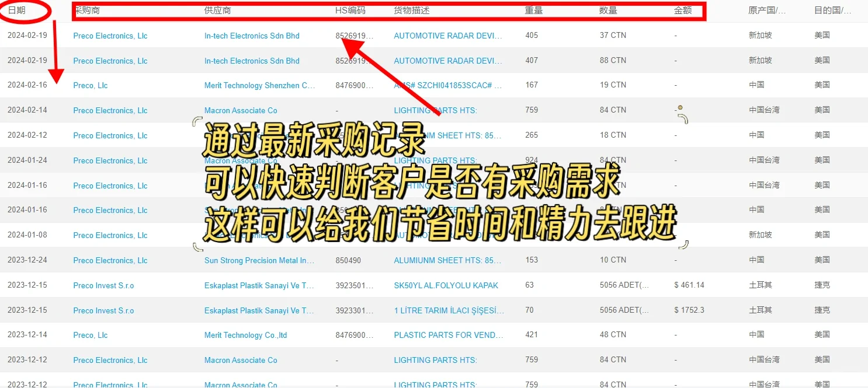Open Preco Invest S.r.o in the $ 461.14 row
The height and width of the screenshot is (388, 868).
click(x=103, y=285)
